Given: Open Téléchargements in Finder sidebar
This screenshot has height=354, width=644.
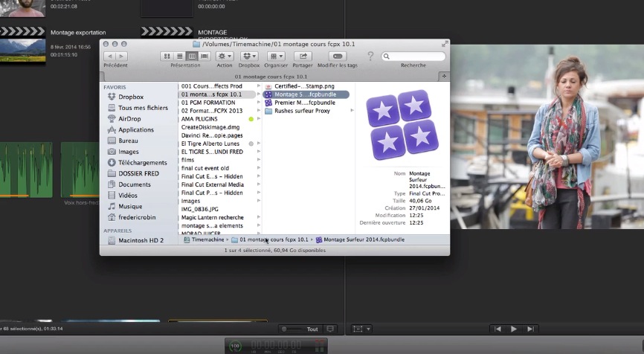Looking at the screenshot, I should pyautogui.click(x=142, y=163).
